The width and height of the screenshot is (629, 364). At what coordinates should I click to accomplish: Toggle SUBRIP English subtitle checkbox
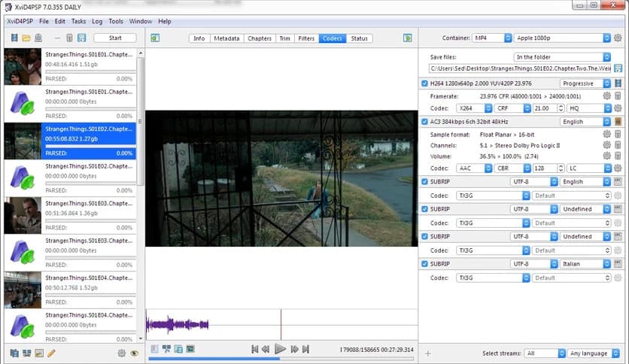click(424, 181)
